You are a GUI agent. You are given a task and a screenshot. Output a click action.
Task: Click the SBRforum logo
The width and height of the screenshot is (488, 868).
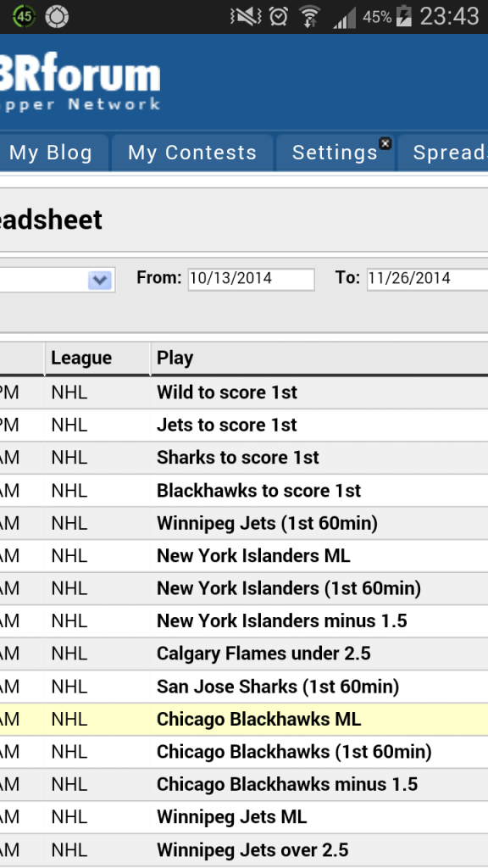click(80, 83)
